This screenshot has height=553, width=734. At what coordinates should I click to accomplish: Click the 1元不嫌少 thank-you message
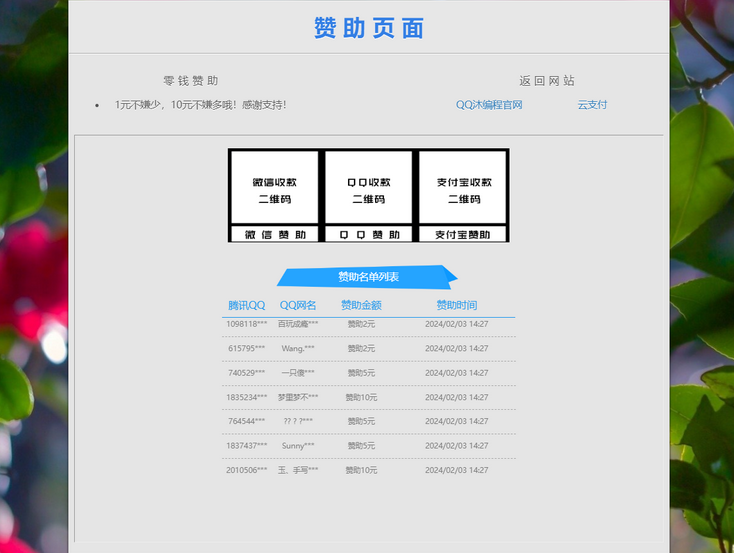point(200,105)
